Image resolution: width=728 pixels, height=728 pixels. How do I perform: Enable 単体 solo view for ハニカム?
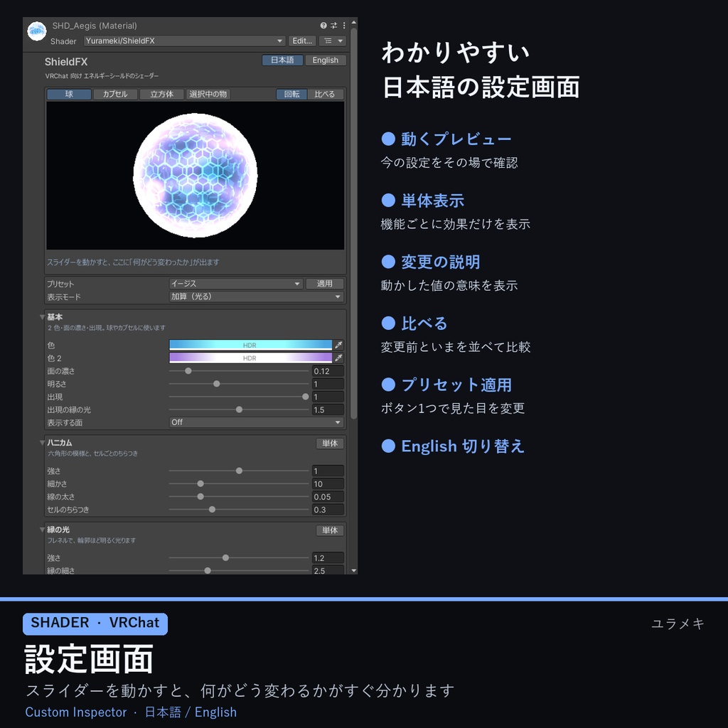tap(330, 444)
